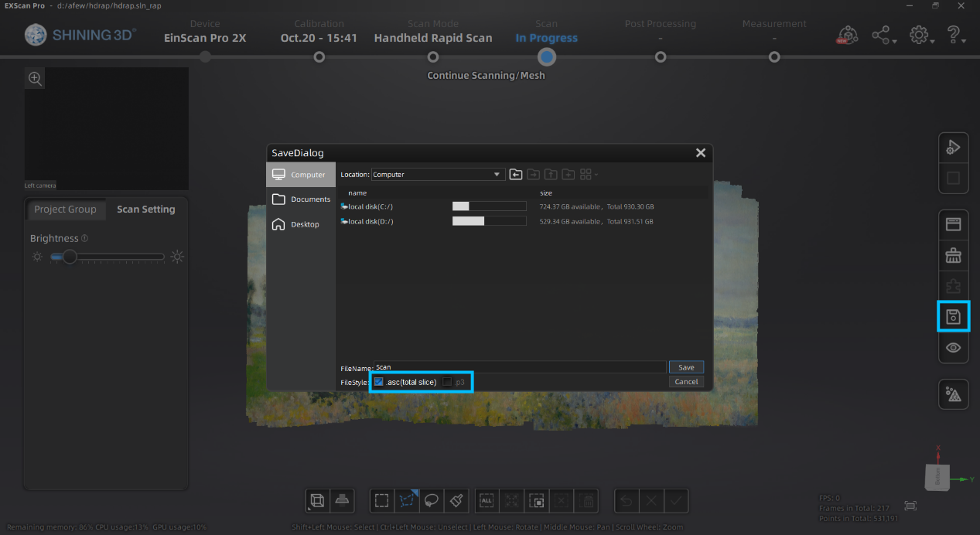
Task: Click the Device step node
Action: tap(205, 56)
